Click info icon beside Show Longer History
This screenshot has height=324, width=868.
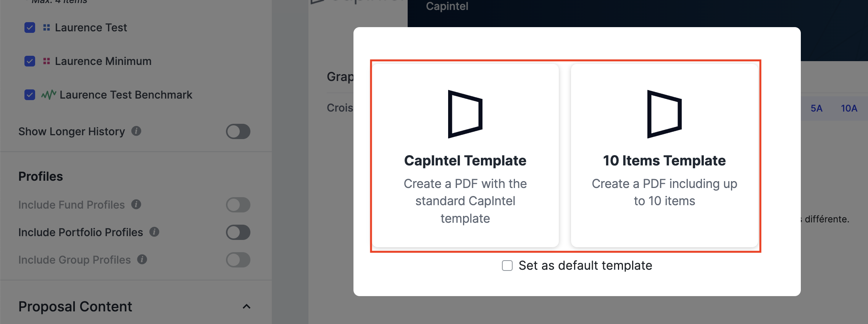point(136,131)
